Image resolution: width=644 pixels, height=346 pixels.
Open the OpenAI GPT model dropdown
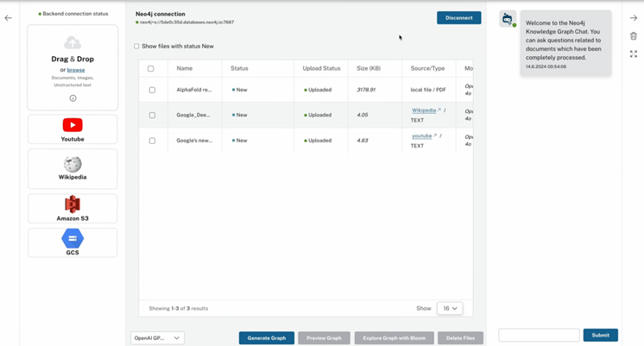157,338
